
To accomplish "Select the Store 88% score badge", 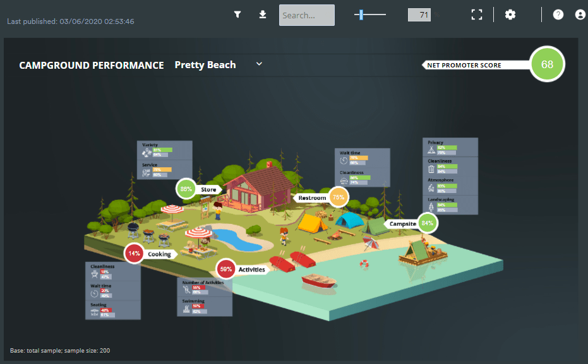I will 184,189.
